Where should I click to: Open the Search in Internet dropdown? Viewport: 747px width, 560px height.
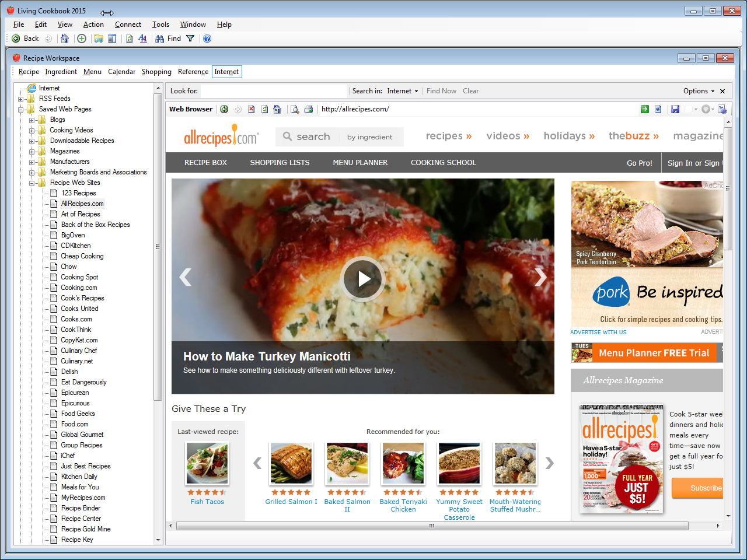pyautogui.click(x=403, y=91)
